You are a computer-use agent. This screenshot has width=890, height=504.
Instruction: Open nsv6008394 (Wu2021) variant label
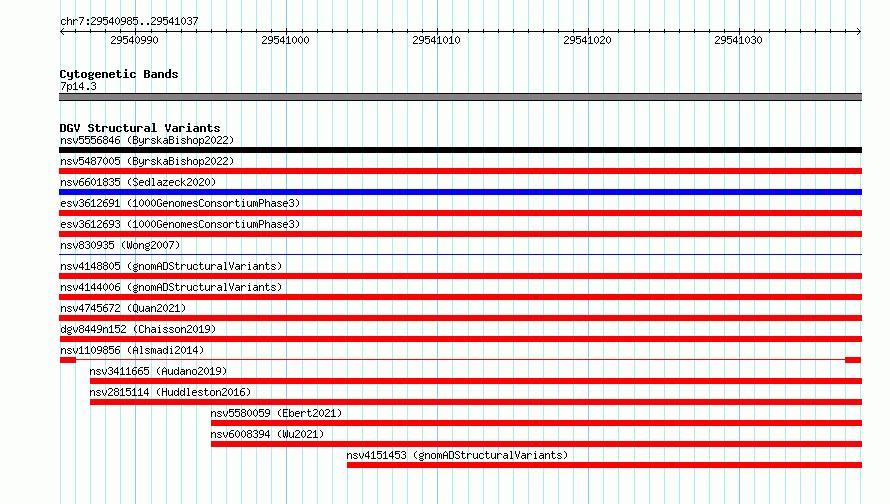pos(267,434)
